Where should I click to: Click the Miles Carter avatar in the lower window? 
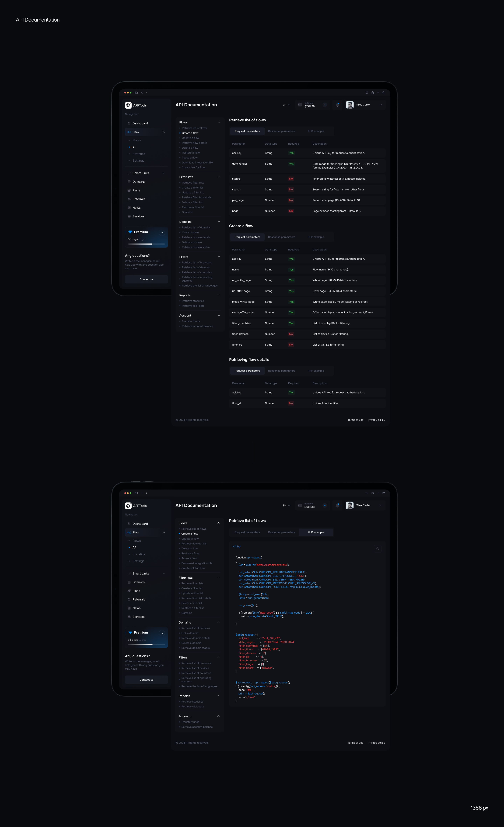pos(350,505)
